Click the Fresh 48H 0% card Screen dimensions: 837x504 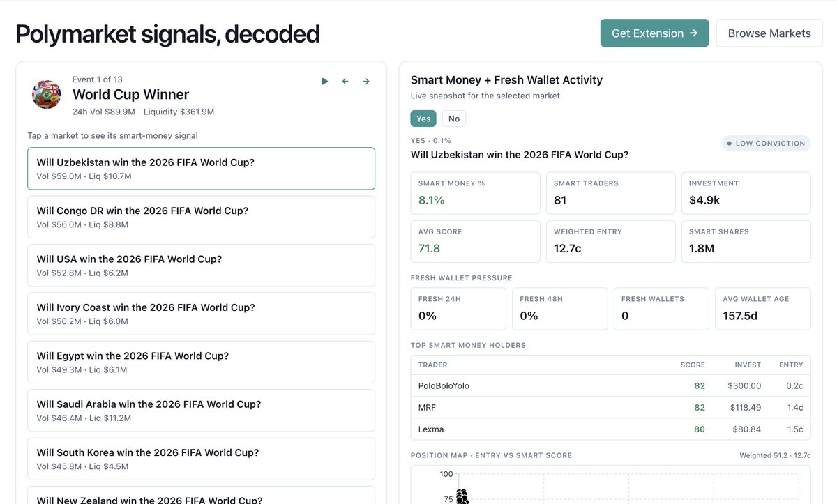[560, 309]
